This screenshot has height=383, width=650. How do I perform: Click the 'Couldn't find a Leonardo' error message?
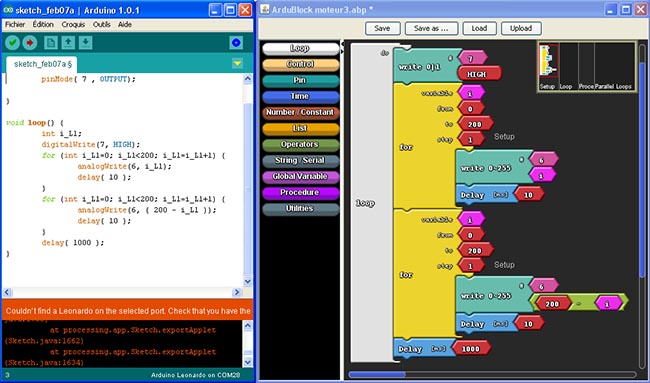[128, 310]
